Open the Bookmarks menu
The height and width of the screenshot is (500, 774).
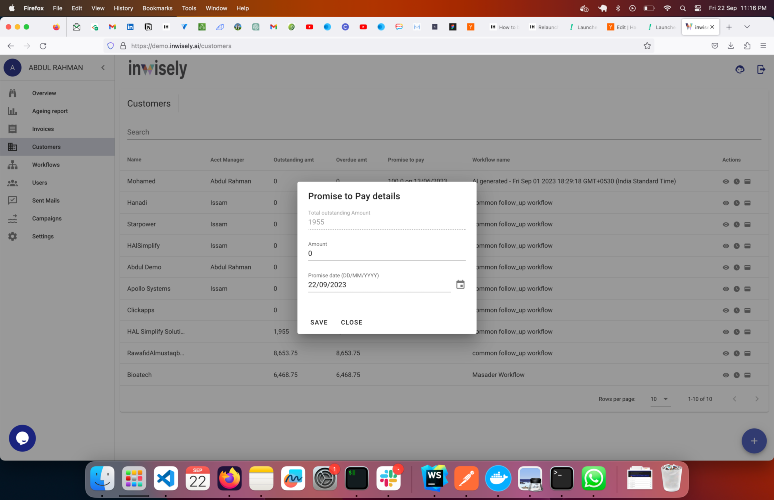[x=157, y=8]
